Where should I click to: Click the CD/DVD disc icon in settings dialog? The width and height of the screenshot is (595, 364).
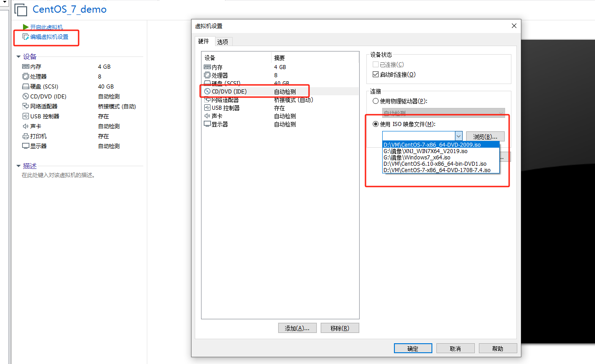point(207,92)
